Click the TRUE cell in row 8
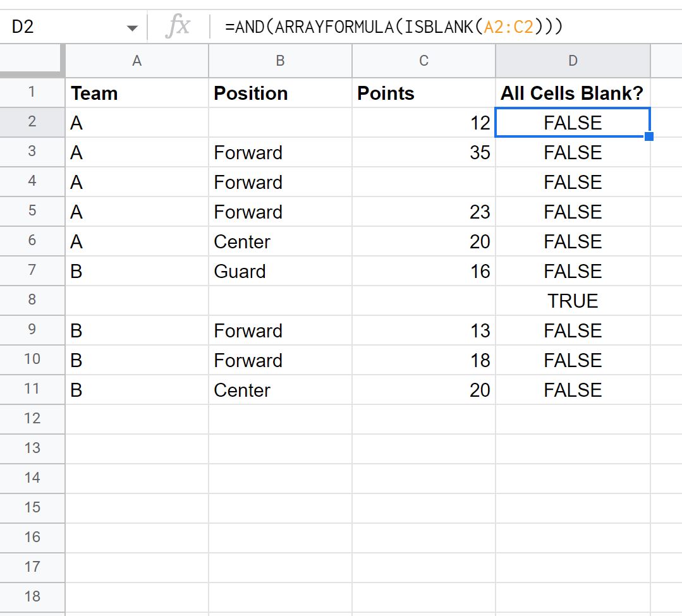Viewport: 682px width, 616px height. point(573,301)
